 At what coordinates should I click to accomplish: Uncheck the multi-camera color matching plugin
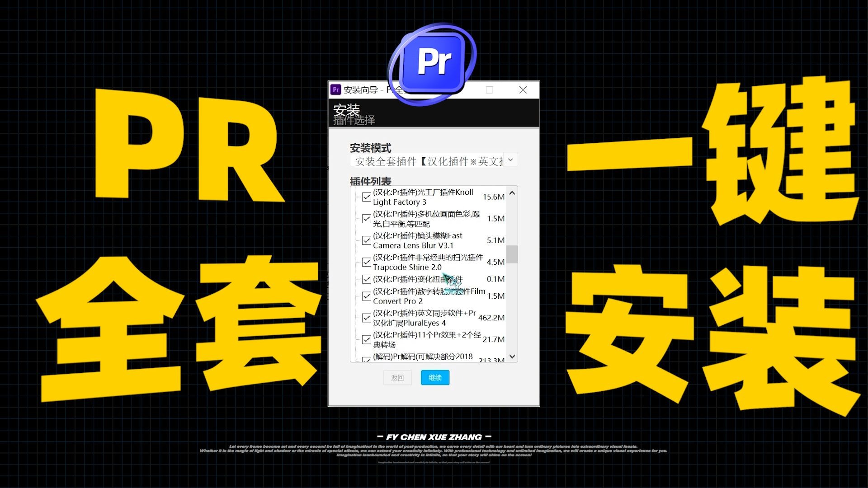coord(367,219)
